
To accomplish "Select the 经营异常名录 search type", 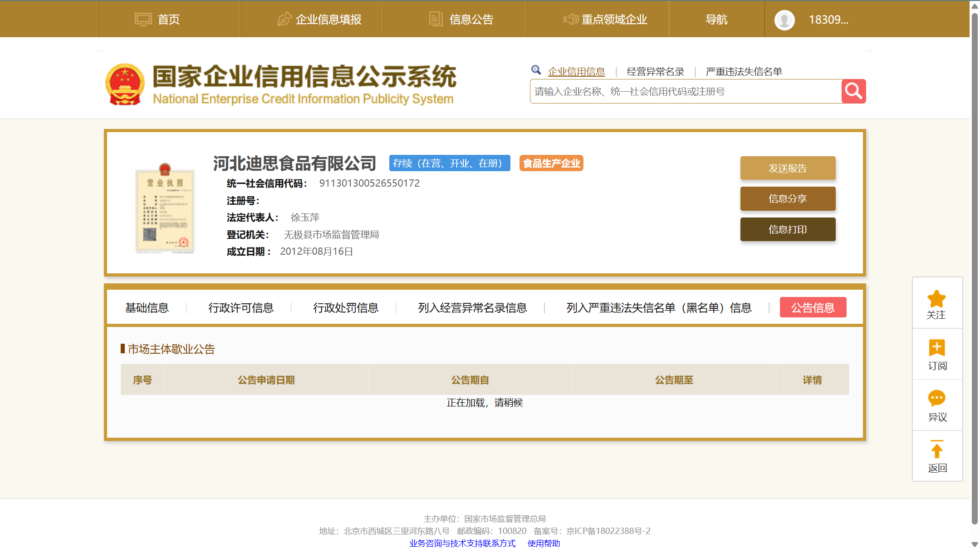I will (x=655, y=72).
